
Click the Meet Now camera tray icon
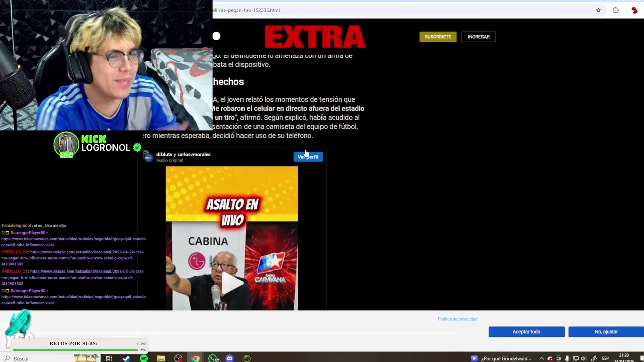point(558,358)
